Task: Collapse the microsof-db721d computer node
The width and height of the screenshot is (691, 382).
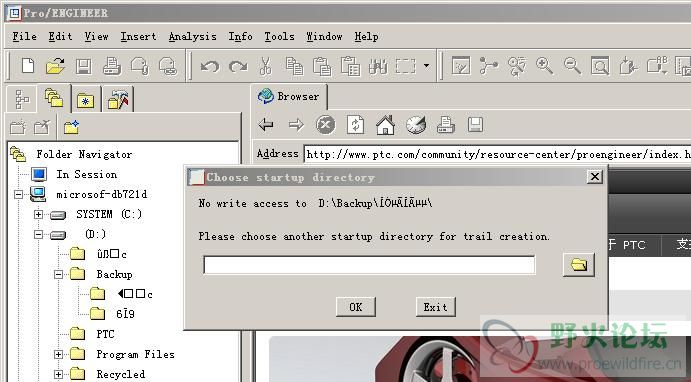Action: [x=18, y=194]
